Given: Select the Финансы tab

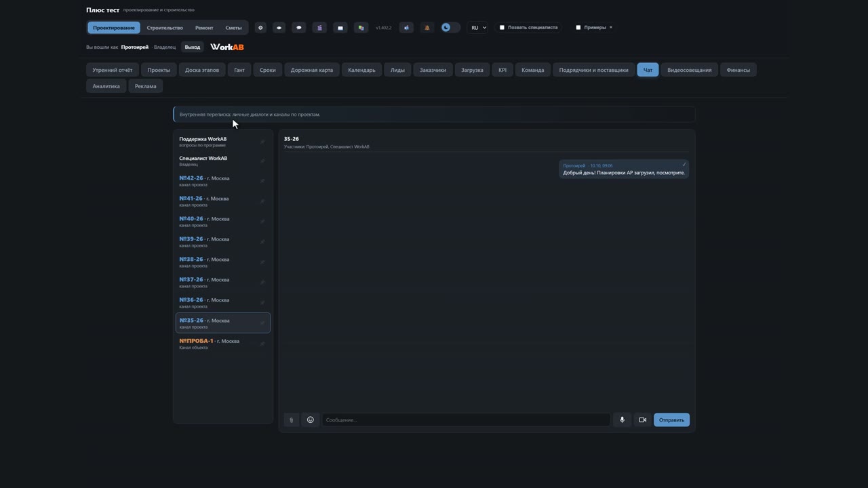Looking at the screenshot, I should tap(738, 70).
